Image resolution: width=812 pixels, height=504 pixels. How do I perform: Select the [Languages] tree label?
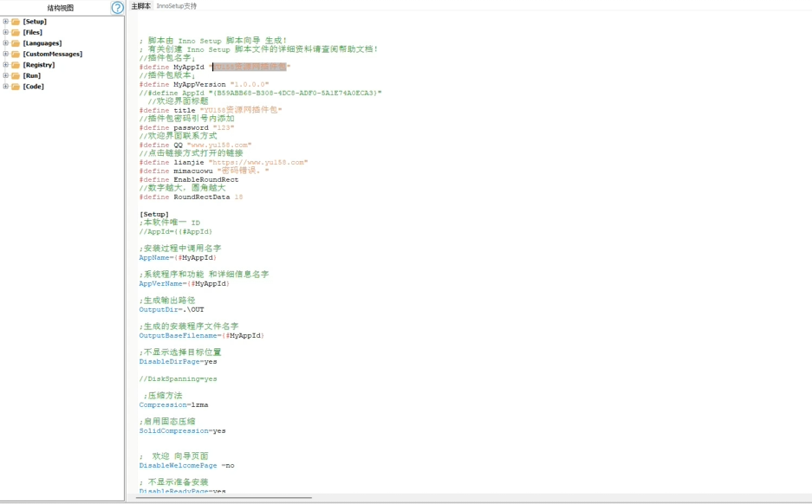tap(42, 43)
